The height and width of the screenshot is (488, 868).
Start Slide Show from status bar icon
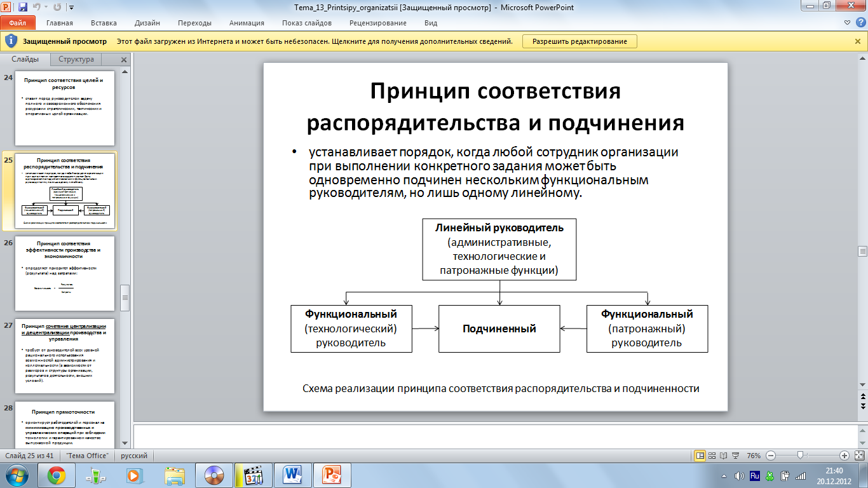click(734, 456)
